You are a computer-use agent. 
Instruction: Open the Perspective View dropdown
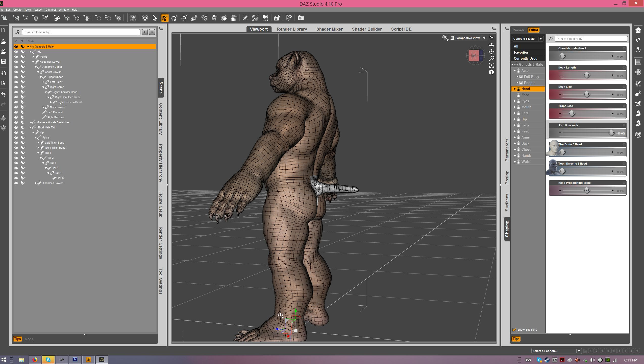(484, 38)
